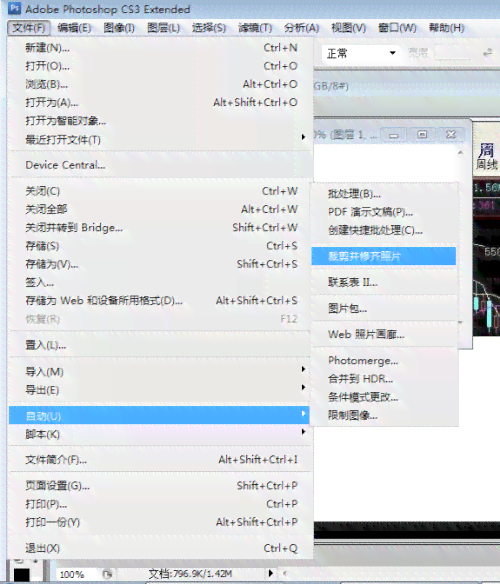Choose 新建(N)... from File menu
Screen dimensions: 500x584
[x=160, y=48]
